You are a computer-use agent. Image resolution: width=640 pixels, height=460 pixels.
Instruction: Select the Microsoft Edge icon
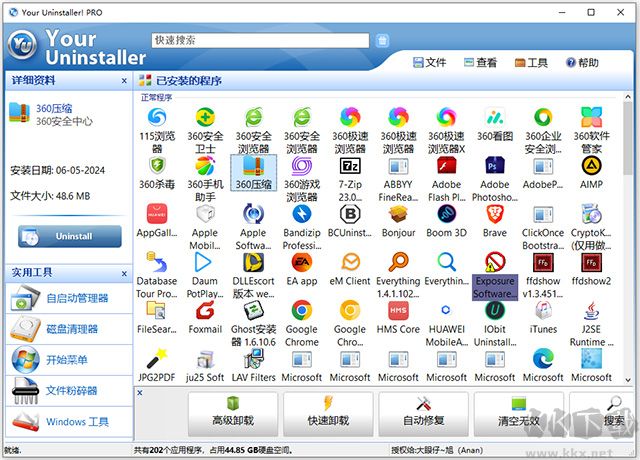[x=543, y=358]
